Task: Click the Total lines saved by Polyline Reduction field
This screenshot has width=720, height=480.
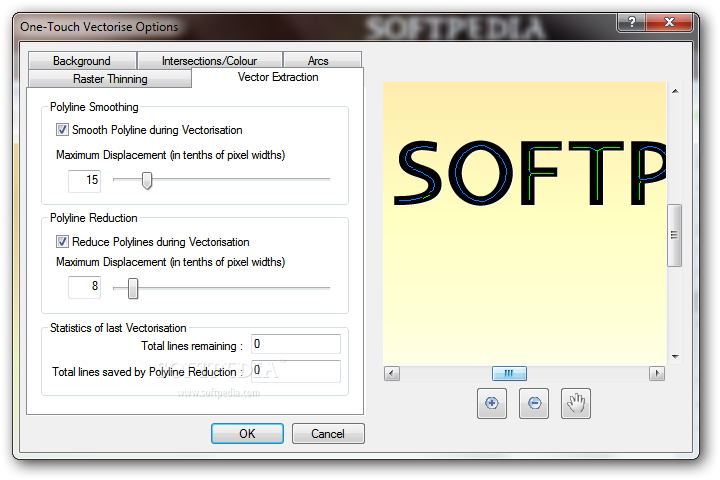Action: tap(296, 371)
